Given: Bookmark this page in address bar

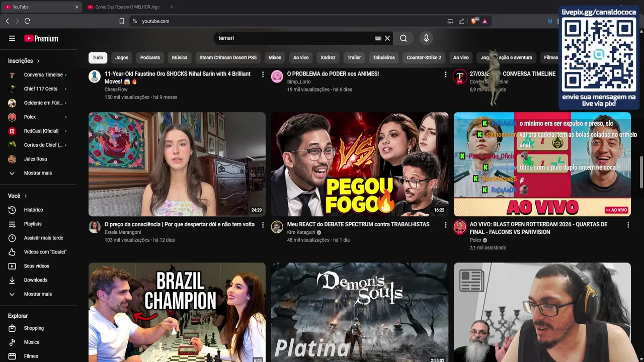Looking at the screenshot, I should [122, 21].
